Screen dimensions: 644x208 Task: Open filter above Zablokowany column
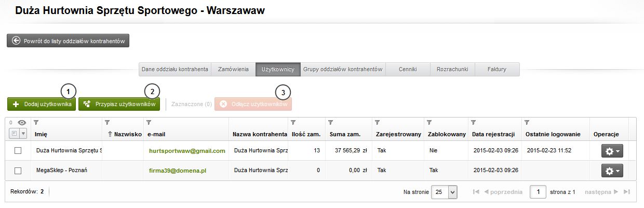click(430, 123)
